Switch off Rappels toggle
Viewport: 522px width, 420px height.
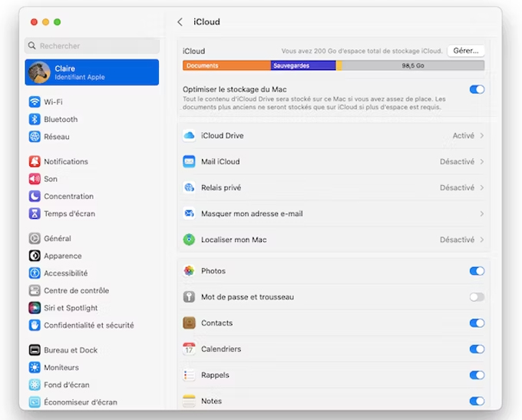click(477, 375)
